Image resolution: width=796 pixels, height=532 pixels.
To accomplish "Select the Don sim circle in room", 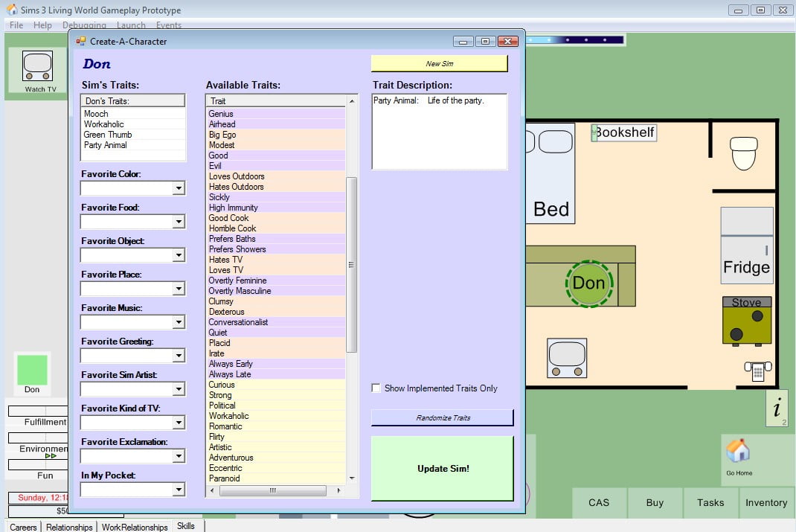I will pyautogui.click(x=588, y=283).
